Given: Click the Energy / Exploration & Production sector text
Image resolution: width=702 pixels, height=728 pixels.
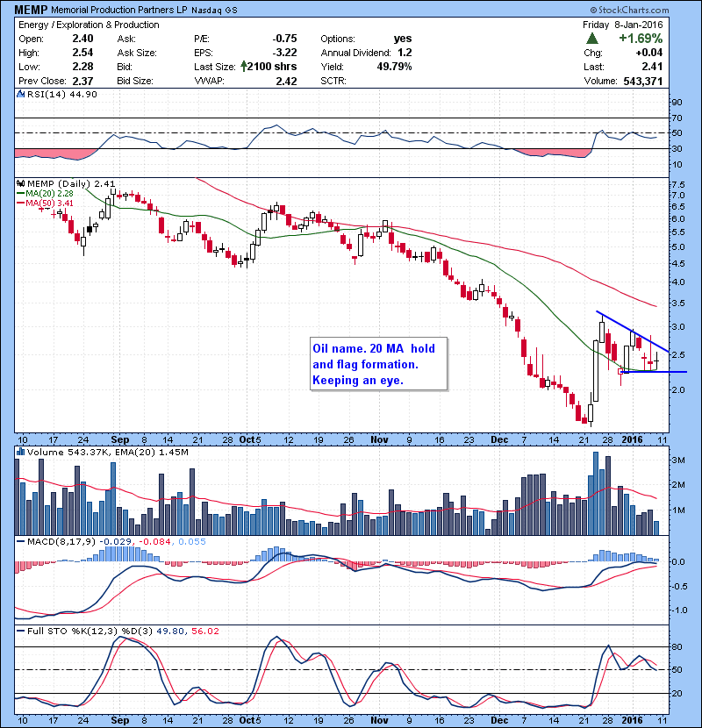Looking at the screenshot, I should point(89,25).
